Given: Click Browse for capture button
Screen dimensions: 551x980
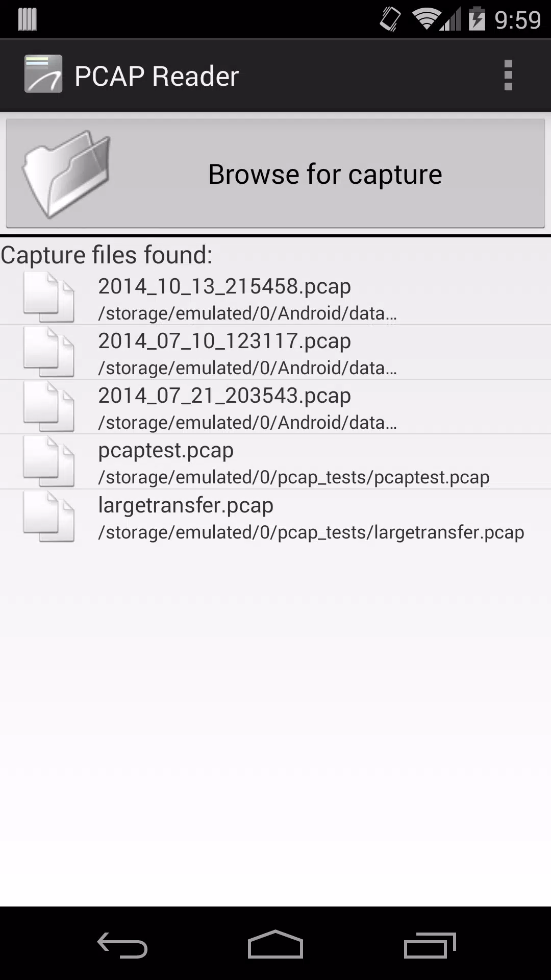Looking at the screenshot, I should (x=275, y=174).
